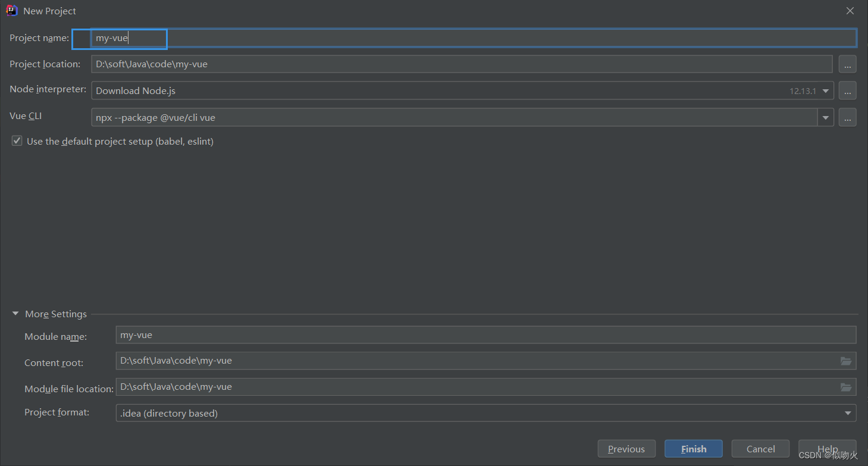The image size is (868, 466).
Task: Click the IntelliJ IDEA logo in title bar
Action: [x=12, y=11]
